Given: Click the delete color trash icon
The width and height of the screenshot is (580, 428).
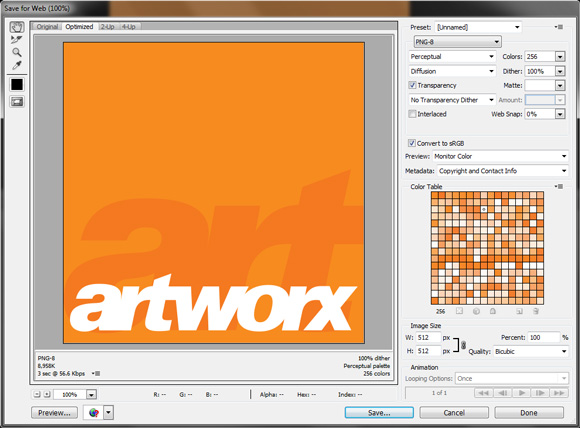Looking at the screenshot, I should click(x=536, y=311).
